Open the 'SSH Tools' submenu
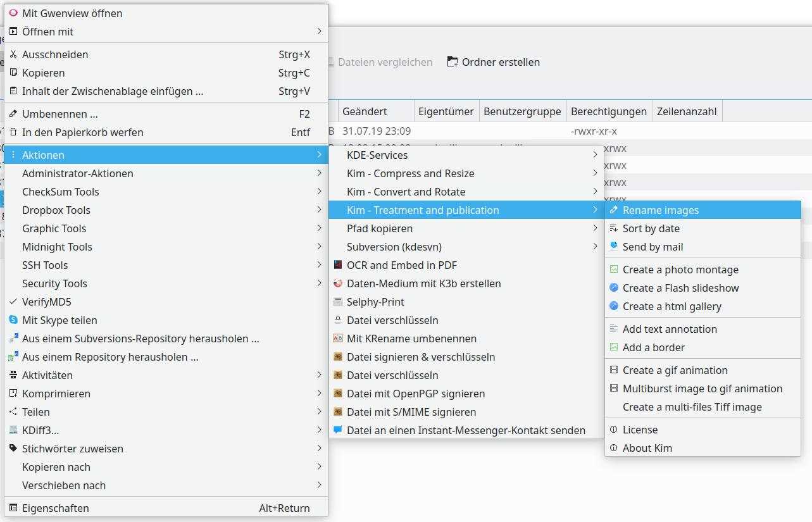The width and height of the screenshot is (812, 522). [x=166, y=265]
